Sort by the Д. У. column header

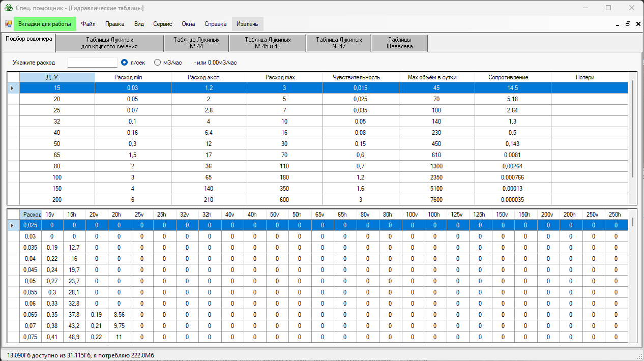pyautogui.click(x=57, y=77)
